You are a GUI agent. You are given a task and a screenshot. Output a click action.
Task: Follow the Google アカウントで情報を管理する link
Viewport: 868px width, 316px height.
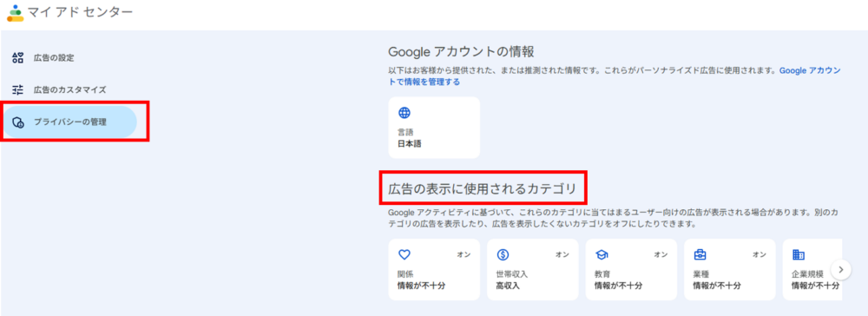[x=615, y=76]
